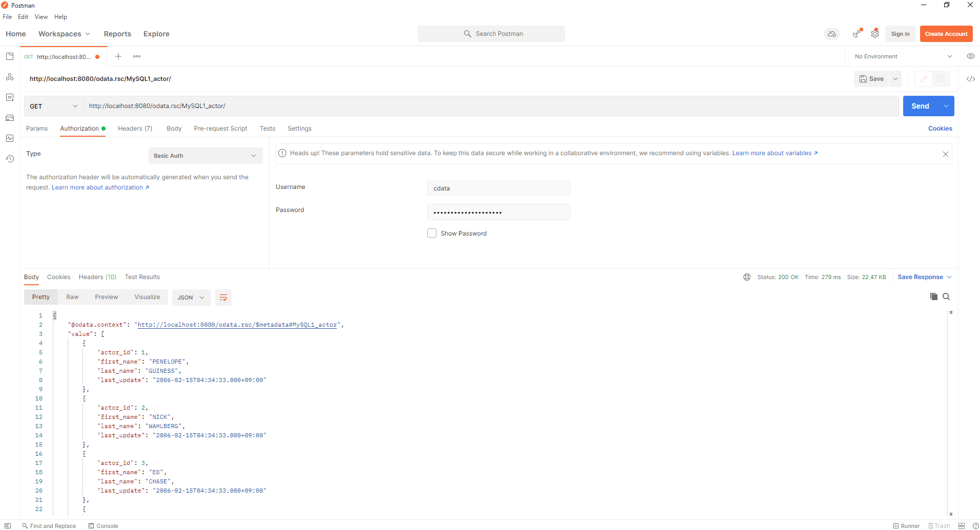Click the Save button
The image size is (980, 530).
point(871,79)
